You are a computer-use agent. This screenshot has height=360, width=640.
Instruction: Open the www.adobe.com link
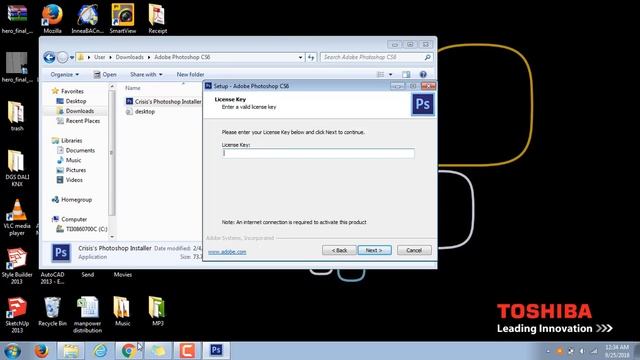click(227, 252)
